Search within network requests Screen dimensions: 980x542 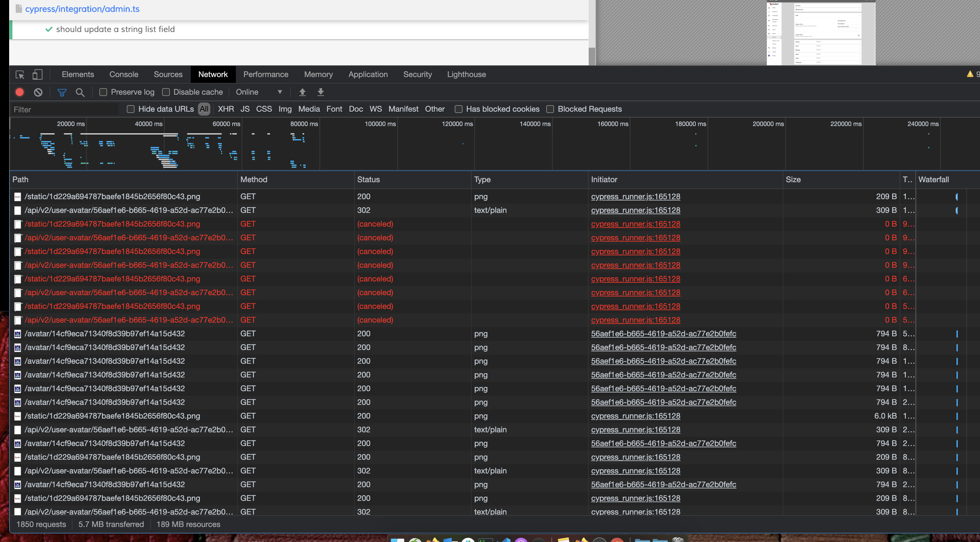pyautogui.click(x=80, y=92)
